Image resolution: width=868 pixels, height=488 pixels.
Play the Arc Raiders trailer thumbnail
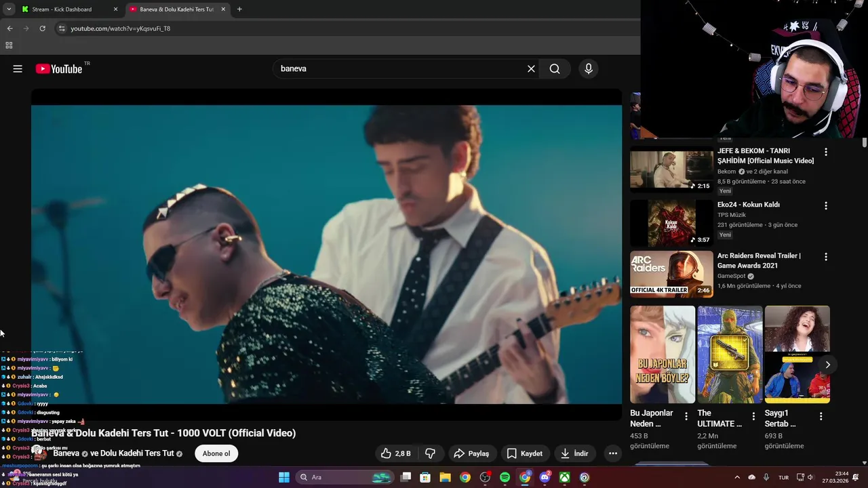tap(671, 274)
